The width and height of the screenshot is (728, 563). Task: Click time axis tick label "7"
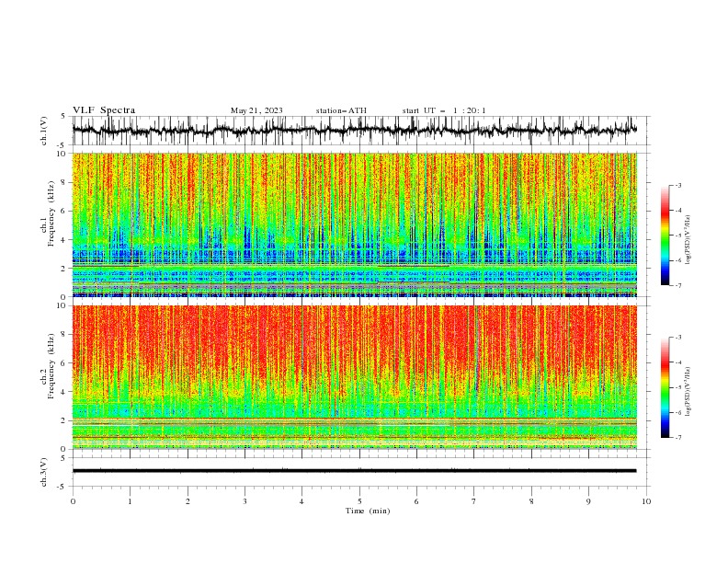coord(474,501)
